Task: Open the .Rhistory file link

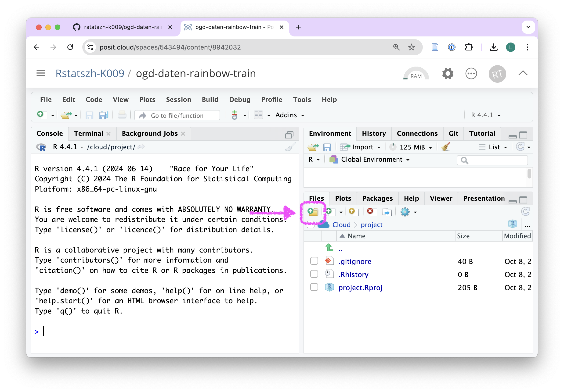Action: (353, 274)
